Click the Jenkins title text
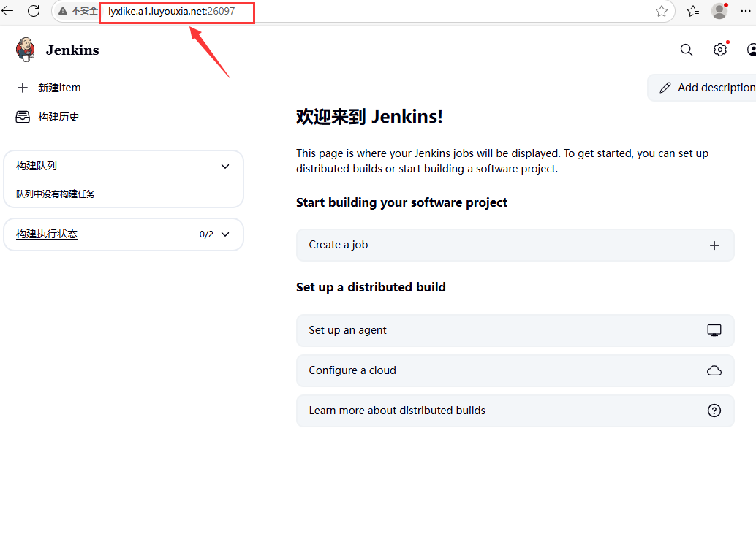 (x=72, y=50)
